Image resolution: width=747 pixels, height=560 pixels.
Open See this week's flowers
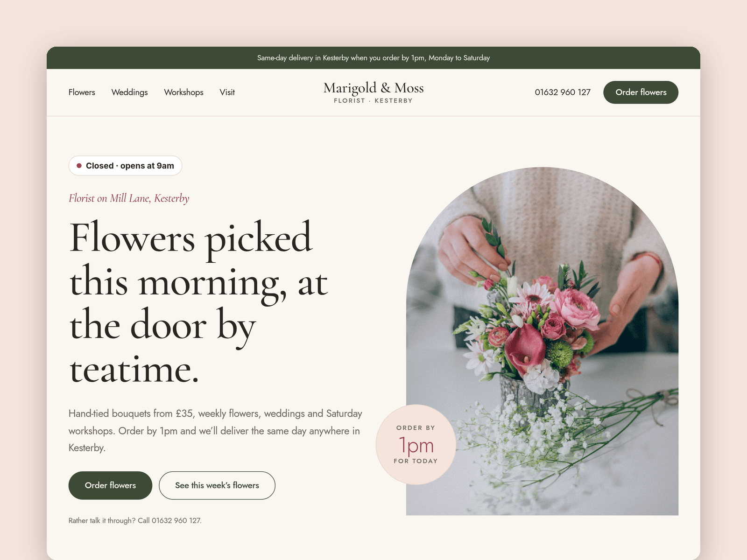coord(217,485)
